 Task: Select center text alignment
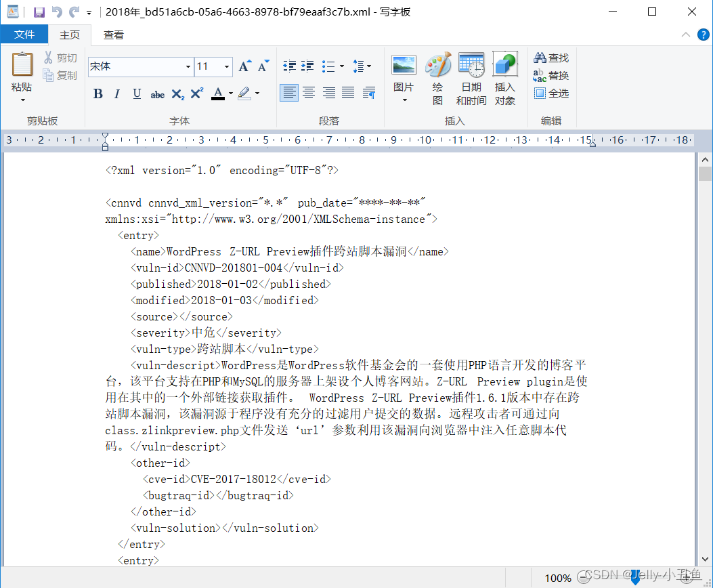pos(309,93)
